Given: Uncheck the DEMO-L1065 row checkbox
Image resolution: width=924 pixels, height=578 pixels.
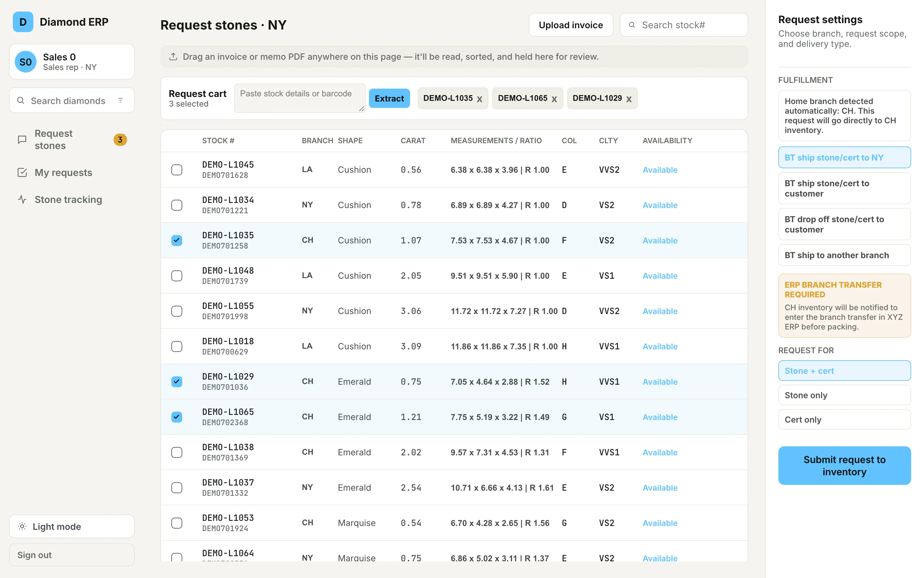Looking at the screenshot, I should coord(177,417).
